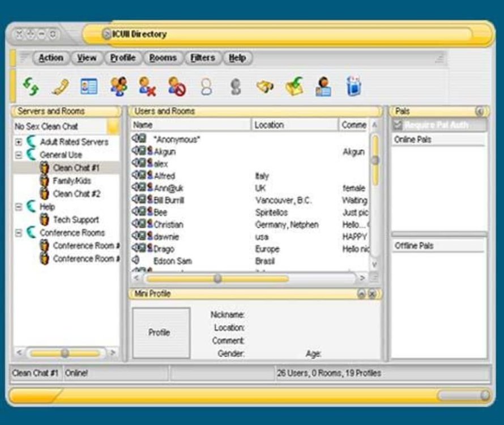The width and height of the screenshot is (504, 425).
Task: Open the No Sex Clean Chat dropdown
Action: 113,126
